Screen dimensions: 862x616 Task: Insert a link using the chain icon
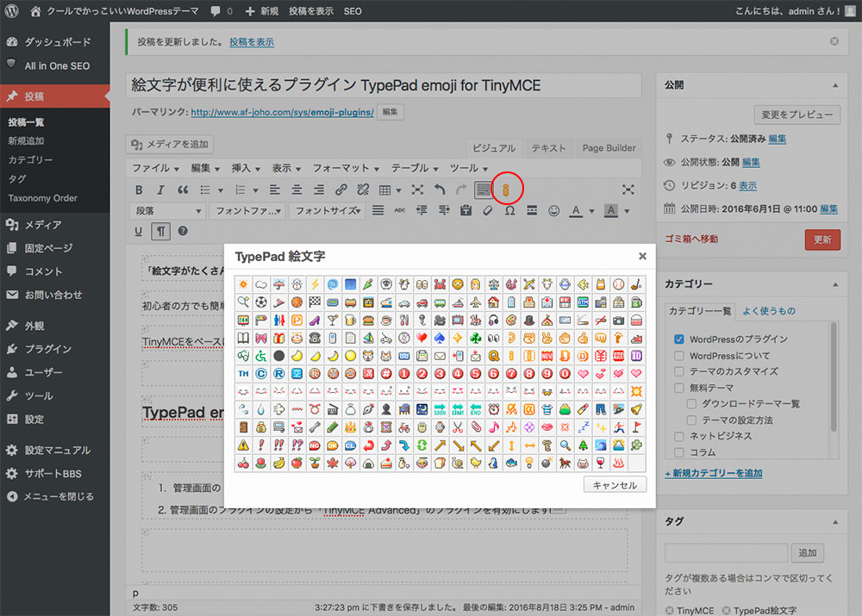340,190
